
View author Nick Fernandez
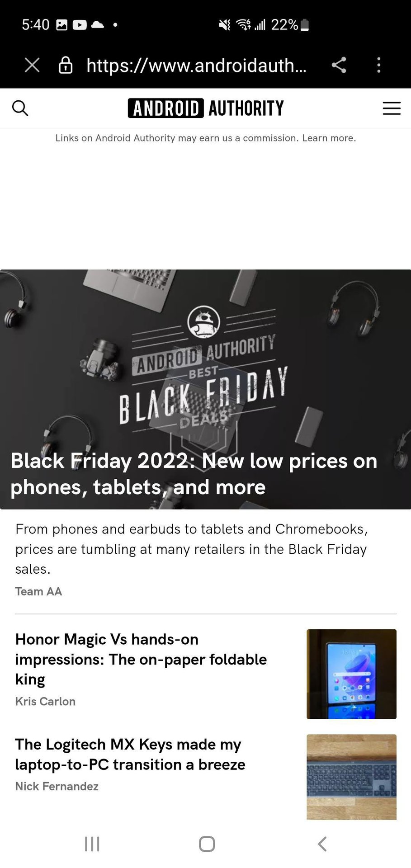(57, 786)
